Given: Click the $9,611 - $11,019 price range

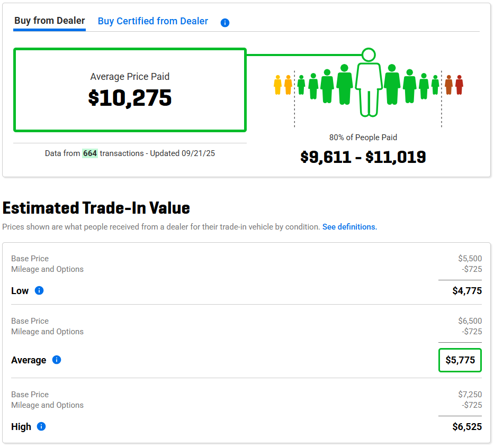Looking at the screenshot, I should point(363,157).
